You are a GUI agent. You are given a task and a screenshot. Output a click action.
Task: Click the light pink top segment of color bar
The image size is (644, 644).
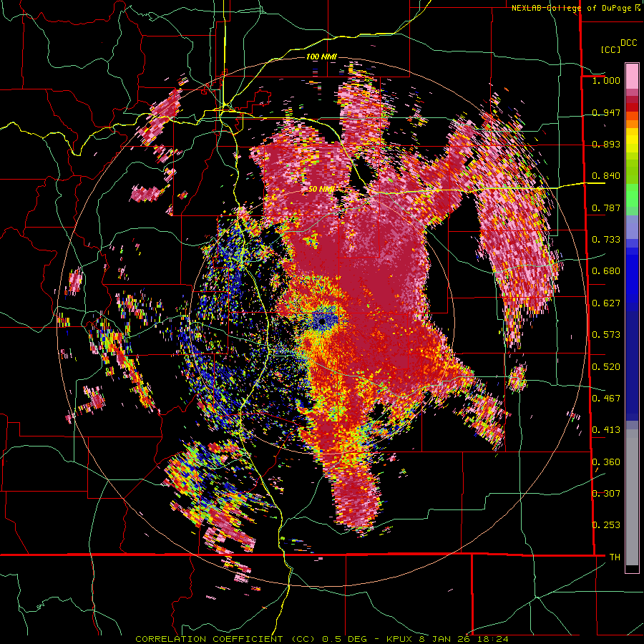pos(632,76)
